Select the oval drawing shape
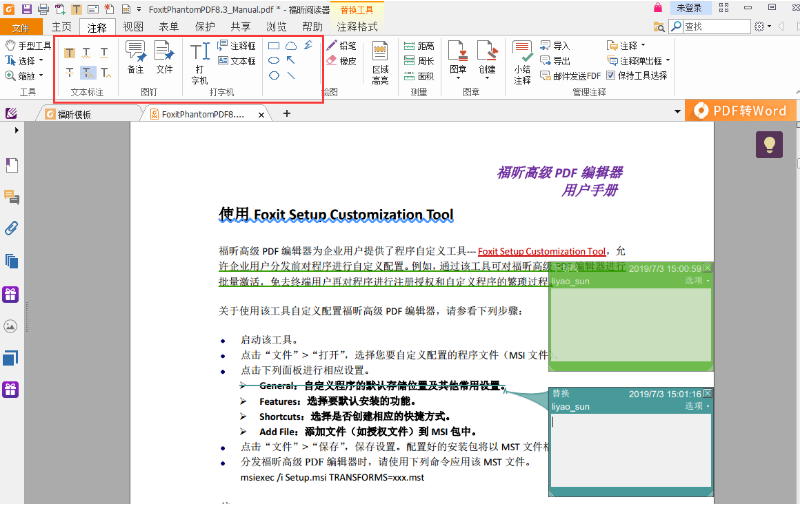 [x=274, y=60]
